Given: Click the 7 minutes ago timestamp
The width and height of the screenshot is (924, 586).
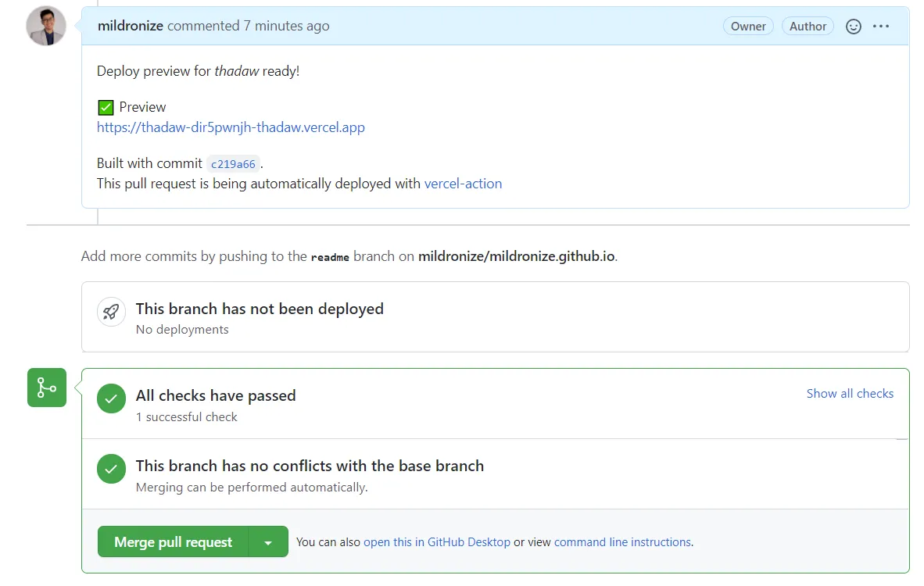Looking at the screenshot, I should [286, 26].
